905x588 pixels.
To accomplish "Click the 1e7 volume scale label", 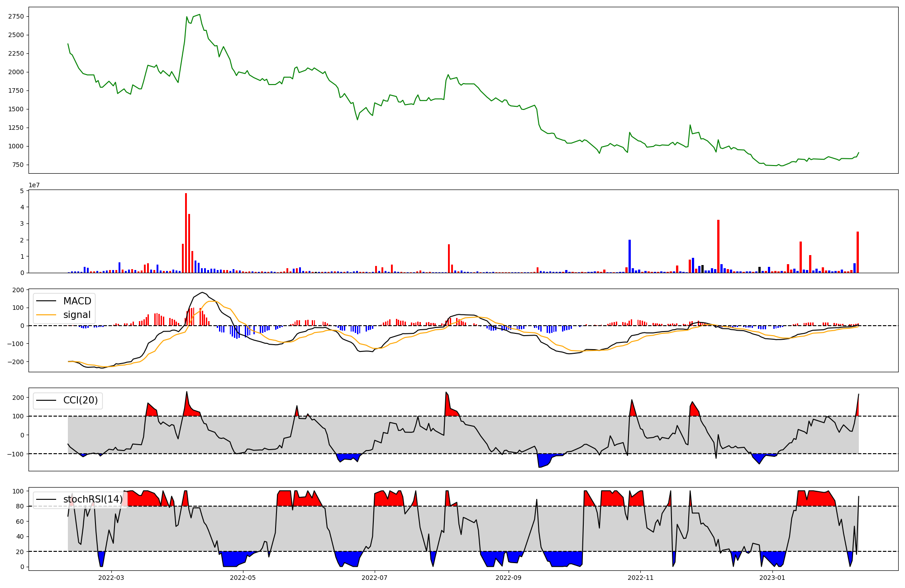I will coord(33,185).
